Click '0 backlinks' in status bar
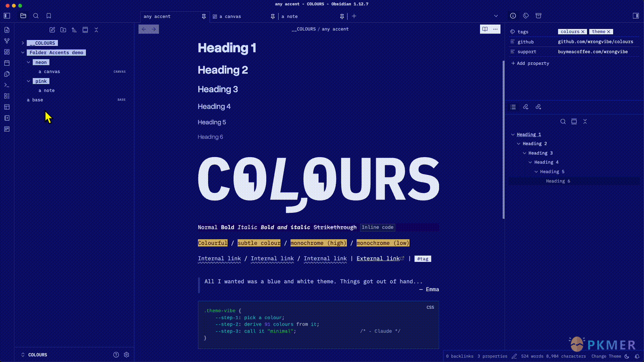 coord(459,356)
